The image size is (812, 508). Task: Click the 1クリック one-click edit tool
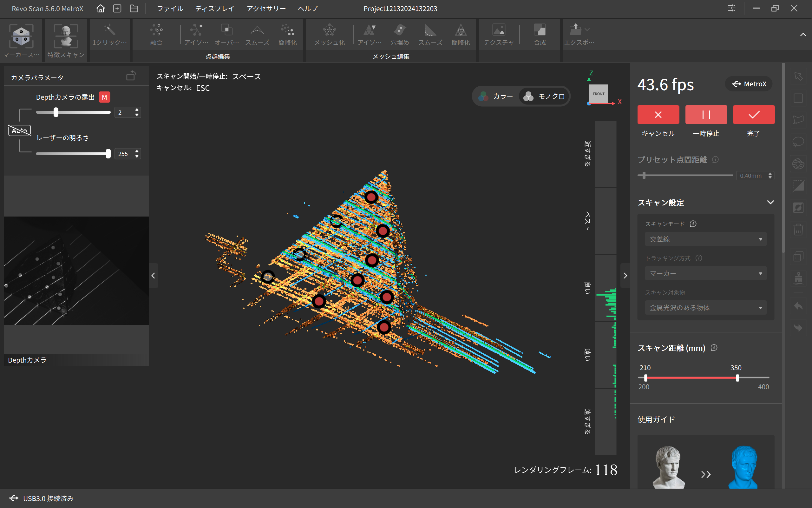(110, 35)
